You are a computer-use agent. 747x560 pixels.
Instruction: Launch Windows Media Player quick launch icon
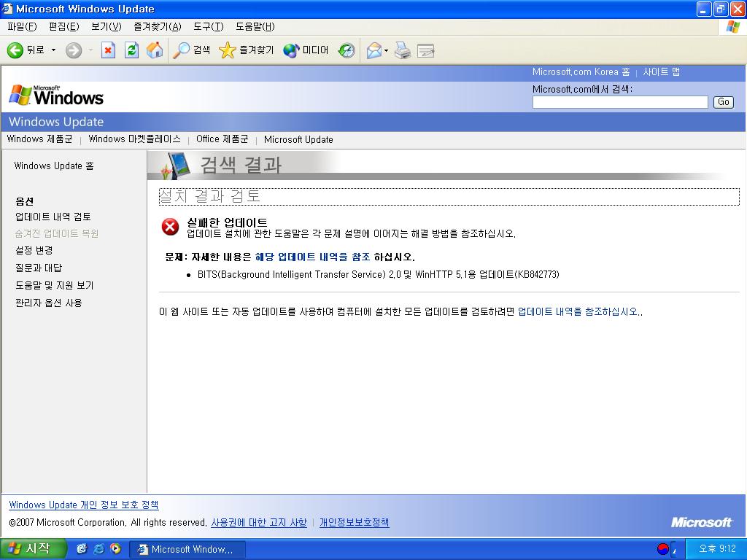[115, 549]
